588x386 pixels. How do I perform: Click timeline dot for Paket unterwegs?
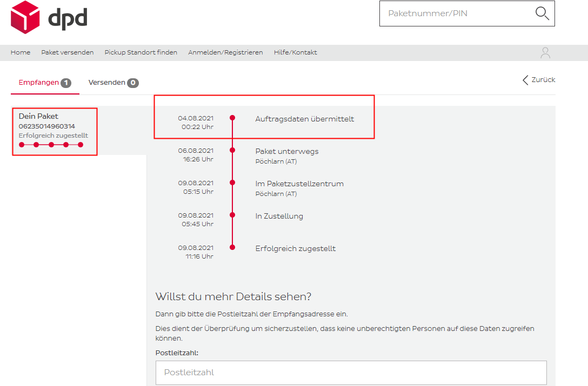232,150
